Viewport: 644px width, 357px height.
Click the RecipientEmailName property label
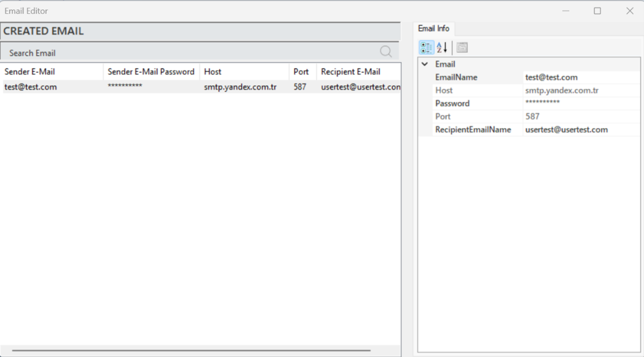click(473, 130)
